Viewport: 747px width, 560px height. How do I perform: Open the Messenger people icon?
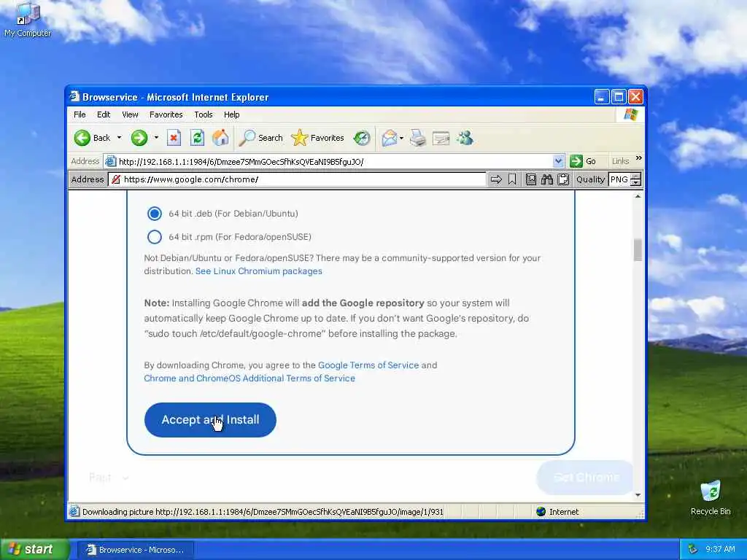[465, 138]
